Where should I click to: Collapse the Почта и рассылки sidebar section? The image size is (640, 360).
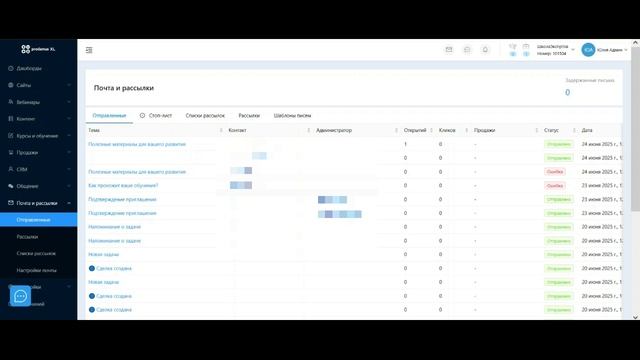(x=69, y=203)
